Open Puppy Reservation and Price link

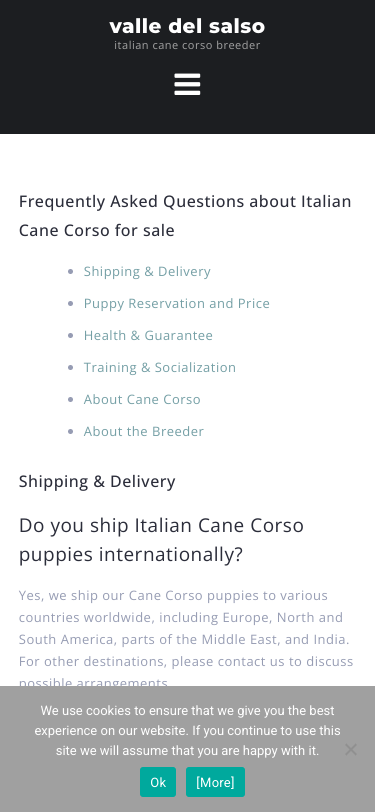[x=177, y=303]
